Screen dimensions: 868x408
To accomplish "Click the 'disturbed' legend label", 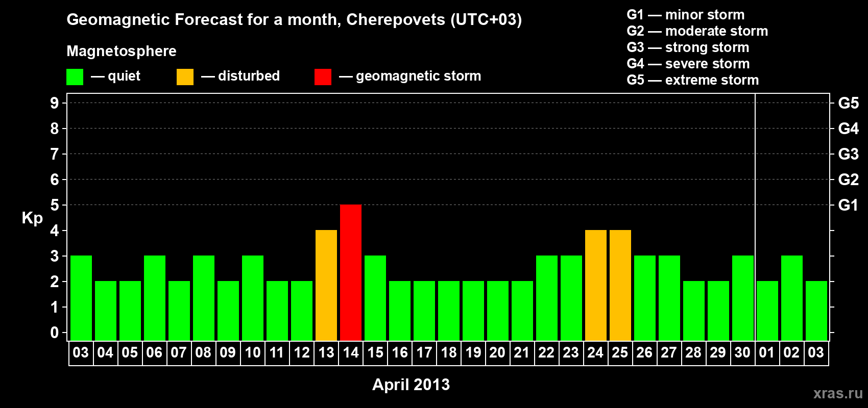I will pos(249,76).
